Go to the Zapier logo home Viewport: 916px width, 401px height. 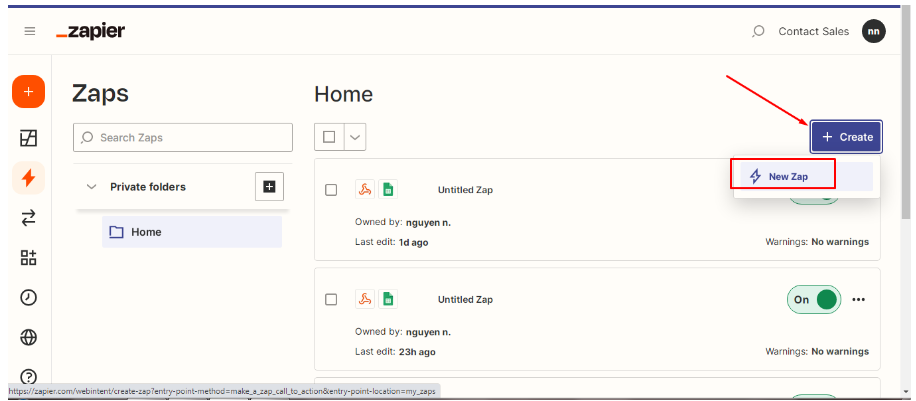pyautogui.click(x=91, y=32)
